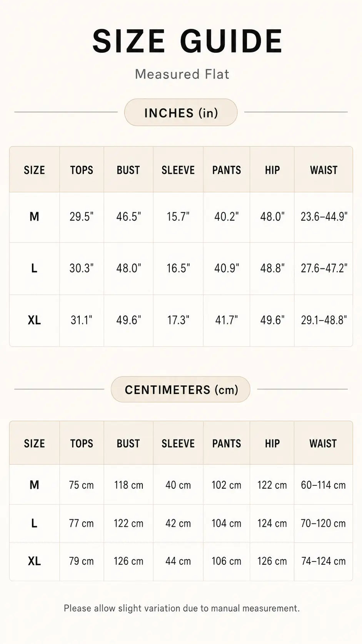Image resolution: width=362 pixels, height=644 pixels.
Task: Select size XL row in centimeters table
Action: pyautogui.click(x=181, y=562)
